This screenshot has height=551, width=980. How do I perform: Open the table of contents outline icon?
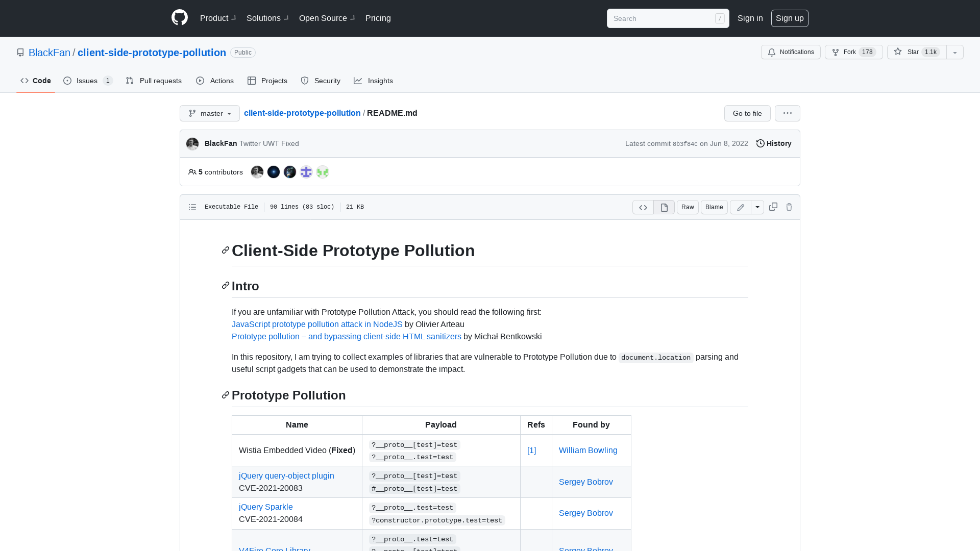coord(192,207)
